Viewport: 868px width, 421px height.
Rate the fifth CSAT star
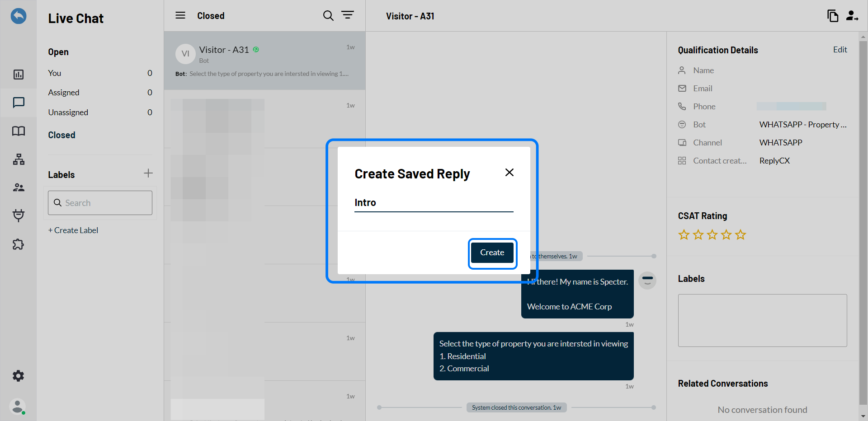tap(741, 235)
